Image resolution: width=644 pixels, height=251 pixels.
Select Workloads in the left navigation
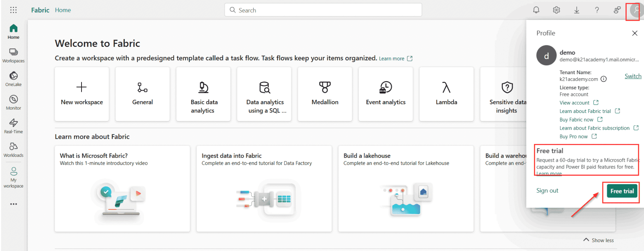pos(14,150)
